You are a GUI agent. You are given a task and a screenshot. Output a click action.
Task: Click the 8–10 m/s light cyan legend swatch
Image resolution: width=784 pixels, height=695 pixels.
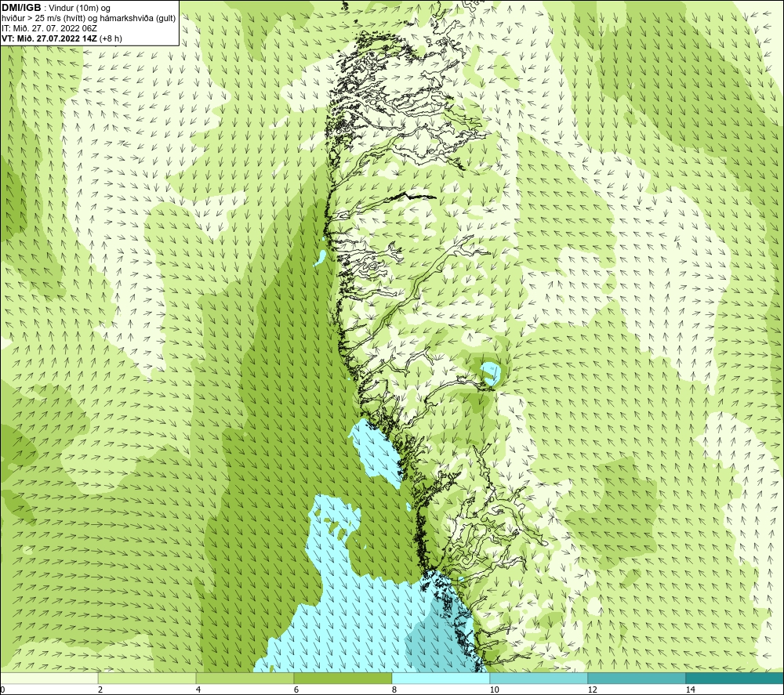441,678
